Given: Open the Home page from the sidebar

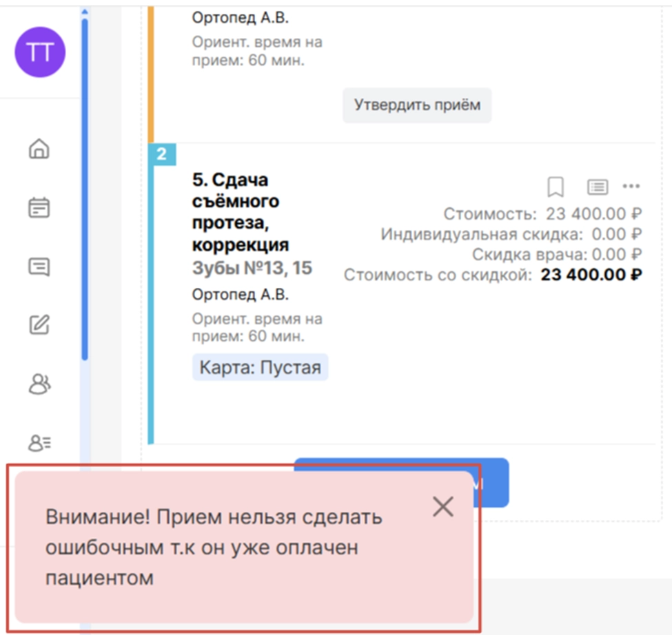Looking at the screenshot, I should tap(39, 149).
